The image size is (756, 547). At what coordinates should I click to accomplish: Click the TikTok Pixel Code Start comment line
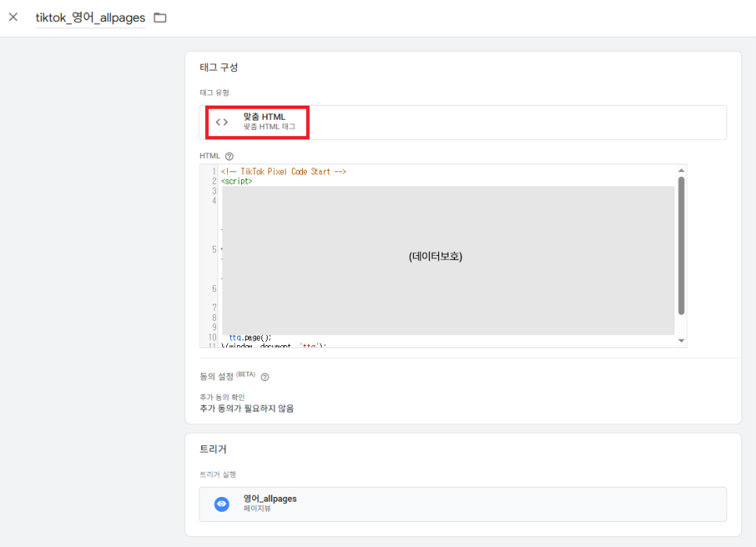click(x=283, y=171)
